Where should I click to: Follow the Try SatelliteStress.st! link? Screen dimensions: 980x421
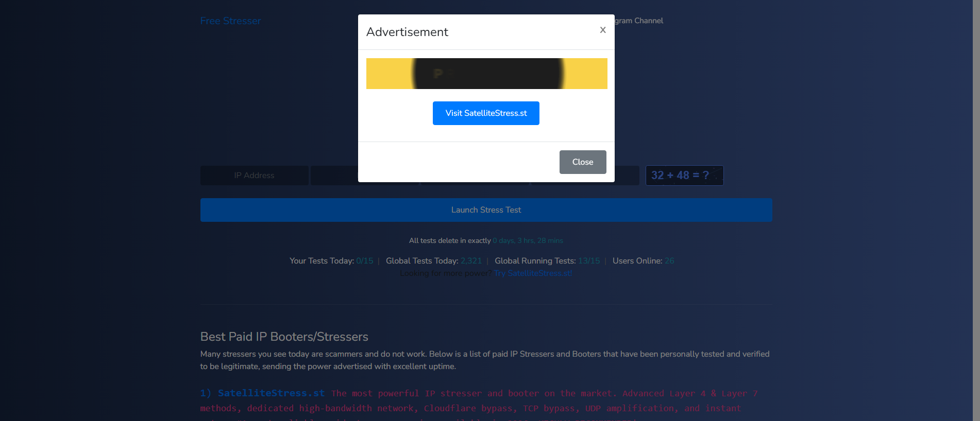[x=533, y=273]
